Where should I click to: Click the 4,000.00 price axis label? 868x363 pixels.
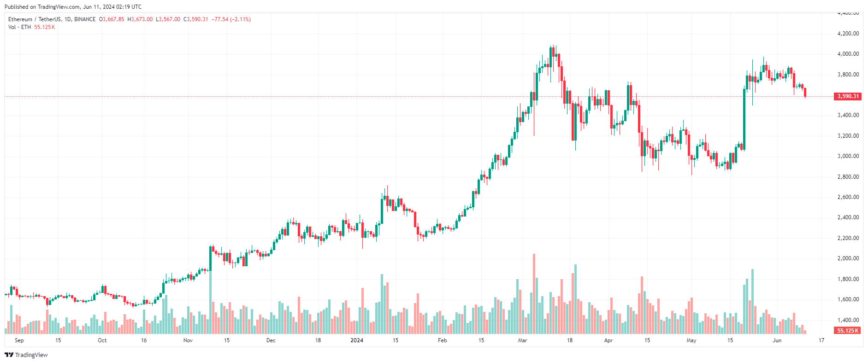click(848, 54)
